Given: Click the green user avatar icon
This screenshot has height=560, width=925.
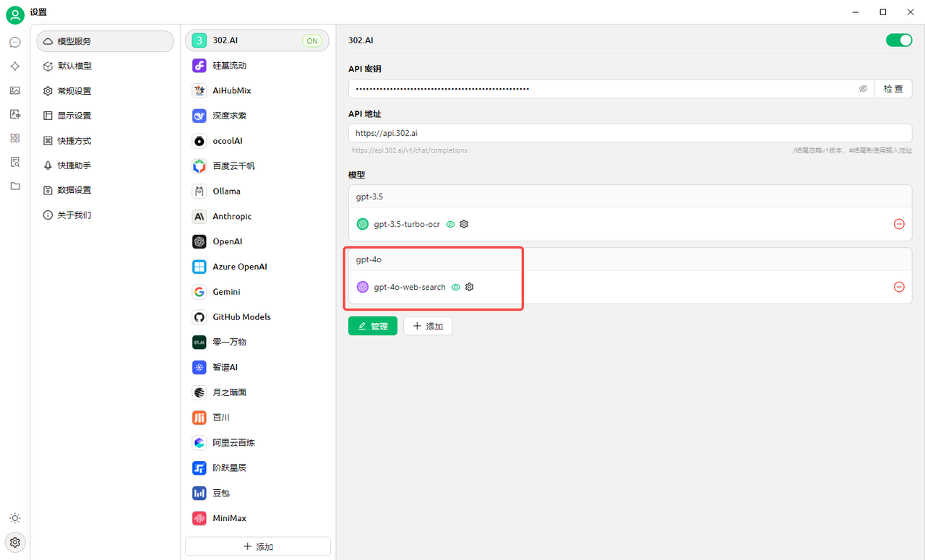Looking at the screenshot, I should (x=15, y=14).
